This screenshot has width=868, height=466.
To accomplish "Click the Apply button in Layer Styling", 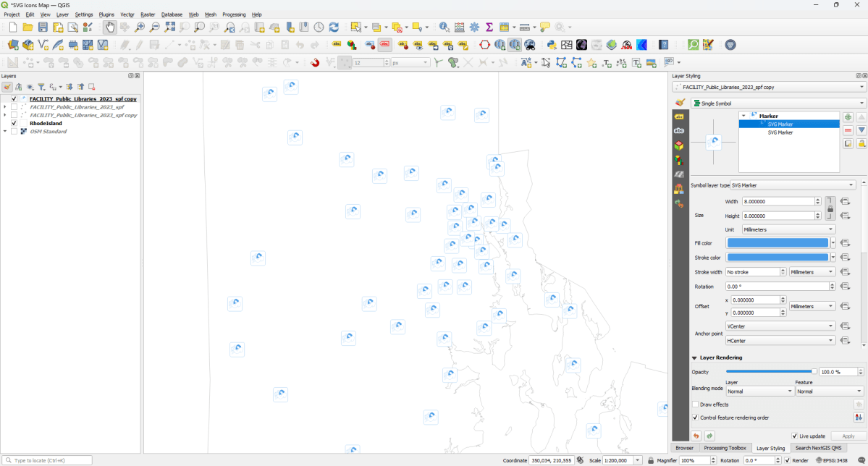I will tap(847, 436).
